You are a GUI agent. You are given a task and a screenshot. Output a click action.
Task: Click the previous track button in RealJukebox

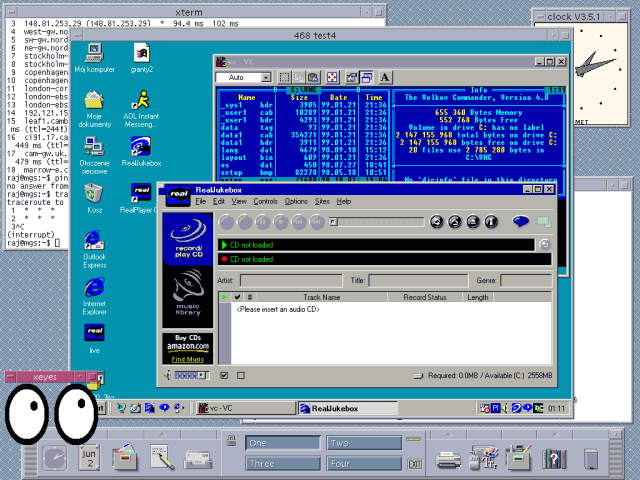tap(298, 222)
